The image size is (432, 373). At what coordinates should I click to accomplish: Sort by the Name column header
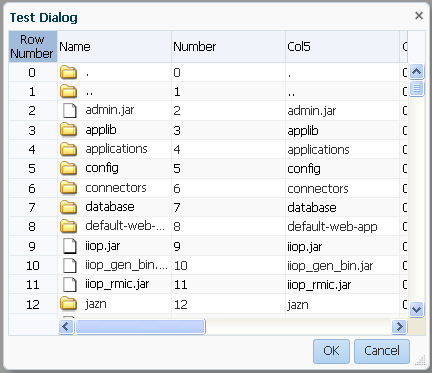click(x=114, y=47)
